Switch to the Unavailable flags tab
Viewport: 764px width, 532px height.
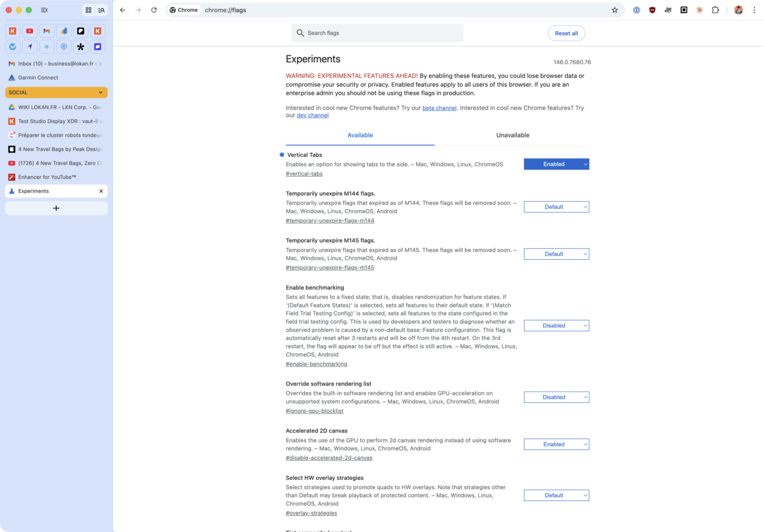[x=513, y=135]
